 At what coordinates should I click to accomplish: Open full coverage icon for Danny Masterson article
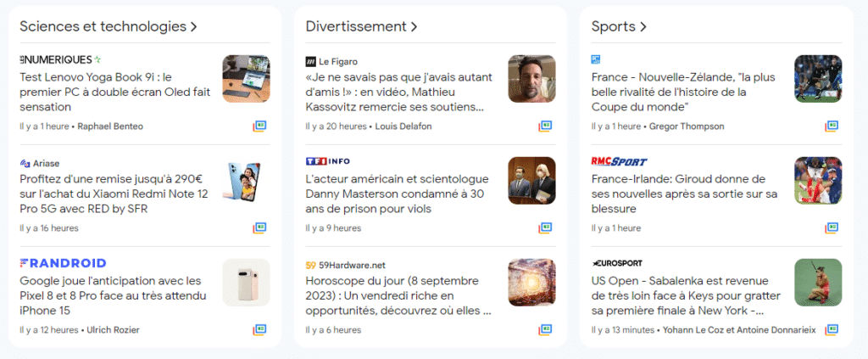pos(545,227)
